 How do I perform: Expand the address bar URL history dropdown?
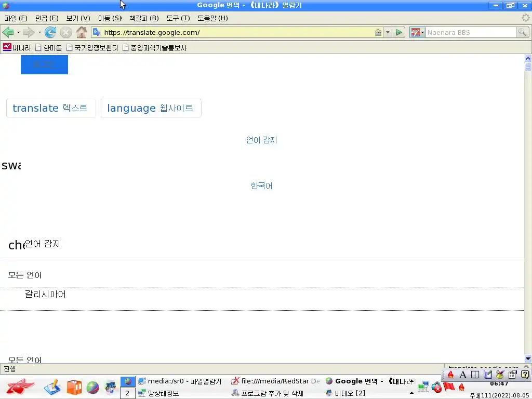[x=388, y=33]
